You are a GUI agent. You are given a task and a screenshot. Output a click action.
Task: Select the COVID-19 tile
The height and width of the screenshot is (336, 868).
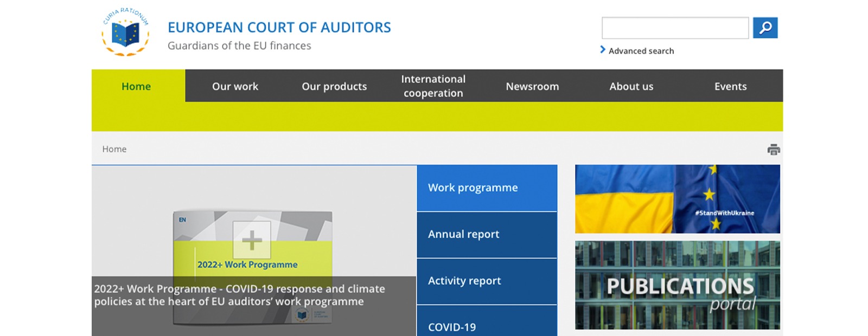(x=487, y=321)
